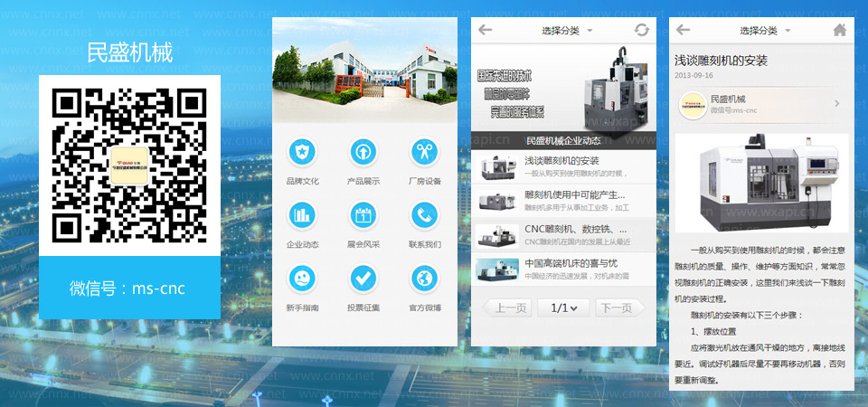Viewport: 868px width, 407px height.
Task: Open the 厂房设备 scissors icon
Action: (x=425, y=152)
